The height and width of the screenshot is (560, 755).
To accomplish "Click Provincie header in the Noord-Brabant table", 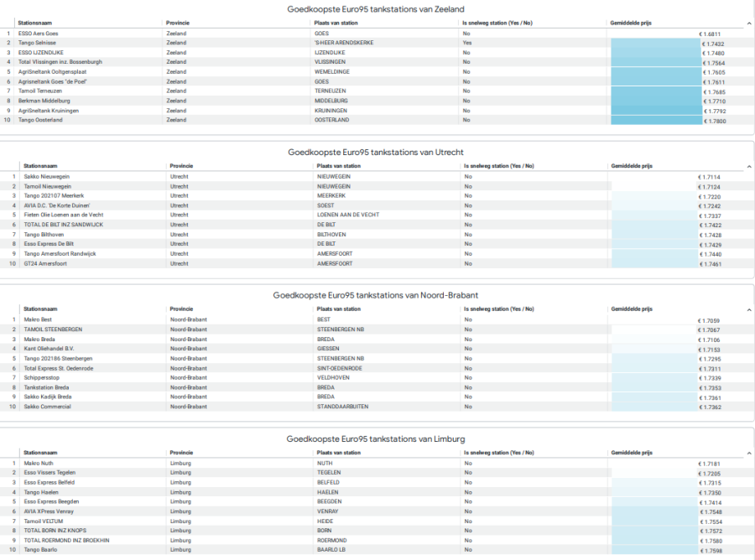I will pyautogui.click(x=181, y=309).
